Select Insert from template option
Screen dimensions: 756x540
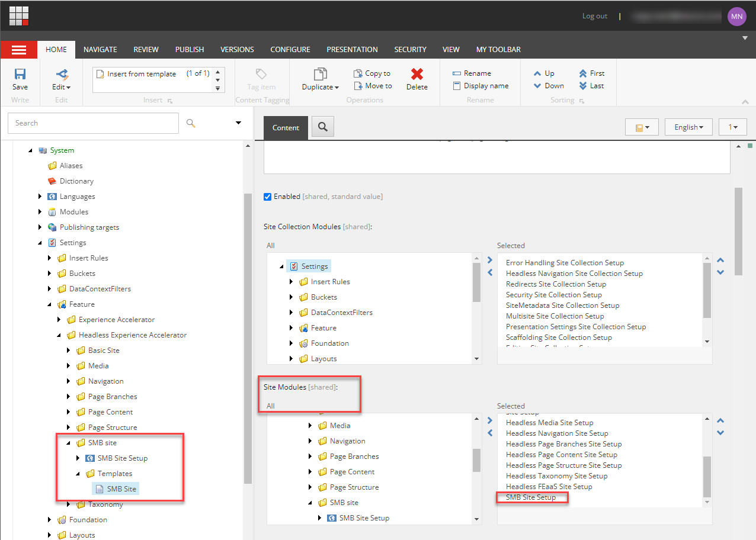[142, 74]
